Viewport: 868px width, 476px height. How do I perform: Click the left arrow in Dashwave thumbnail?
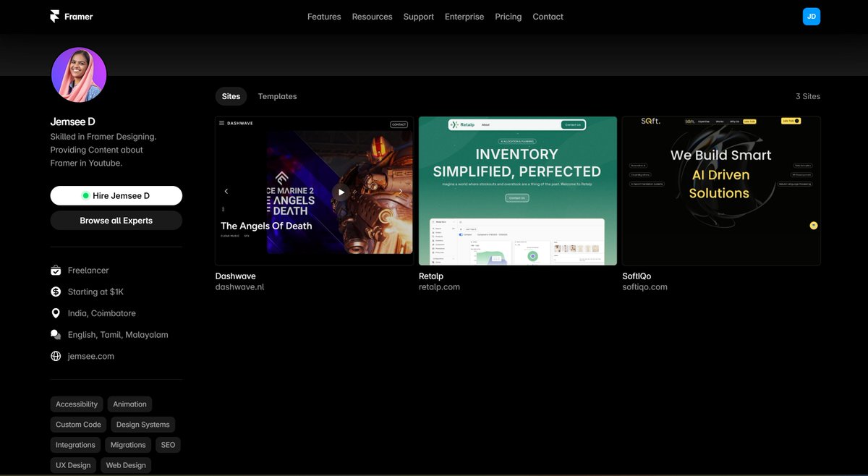point(226,192)
